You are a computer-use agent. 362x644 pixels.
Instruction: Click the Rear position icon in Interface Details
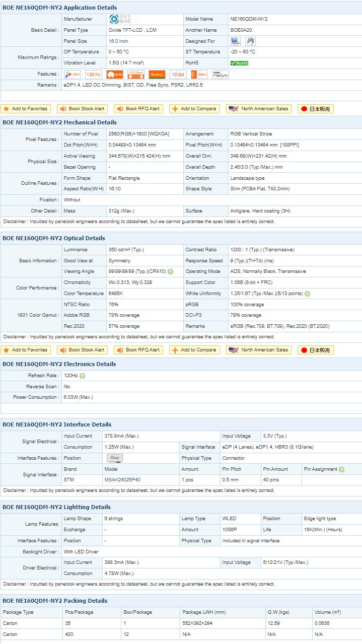point(115,458)
